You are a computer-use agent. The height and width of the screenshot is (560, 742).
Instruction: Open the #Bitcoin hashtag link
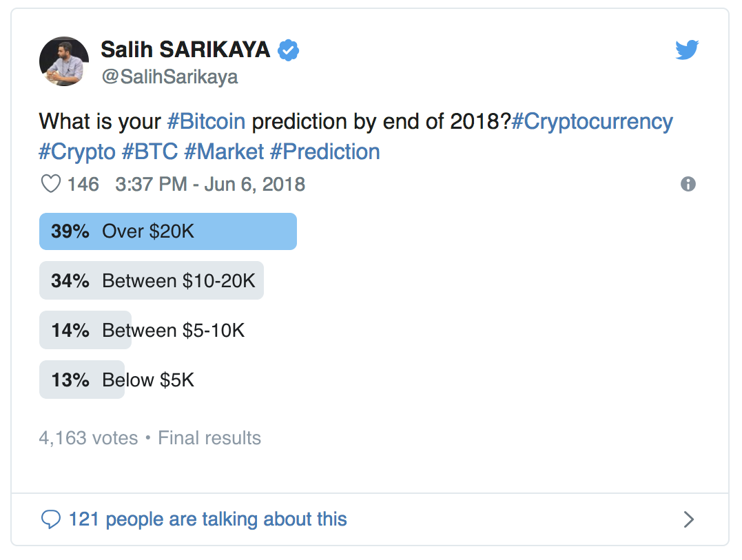(206, 121)
